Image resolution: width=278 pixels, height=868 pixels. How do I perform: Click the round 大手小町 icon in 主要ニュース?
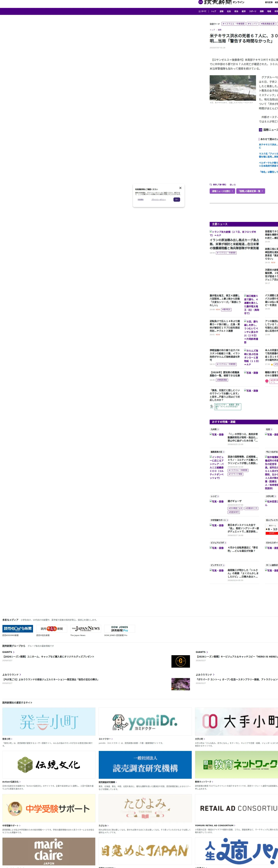[267, 381]
